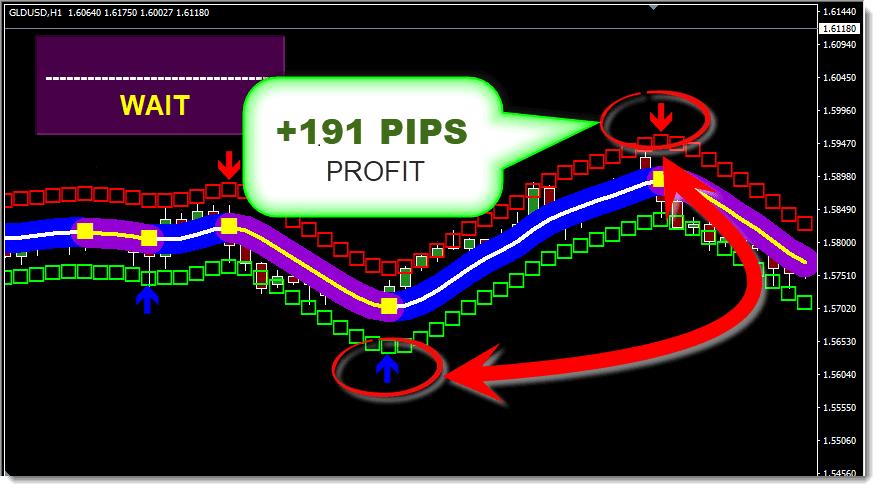Click the PROFIT text in the callout
Viewport: 880px width, 491px height.
pos(374,171)
